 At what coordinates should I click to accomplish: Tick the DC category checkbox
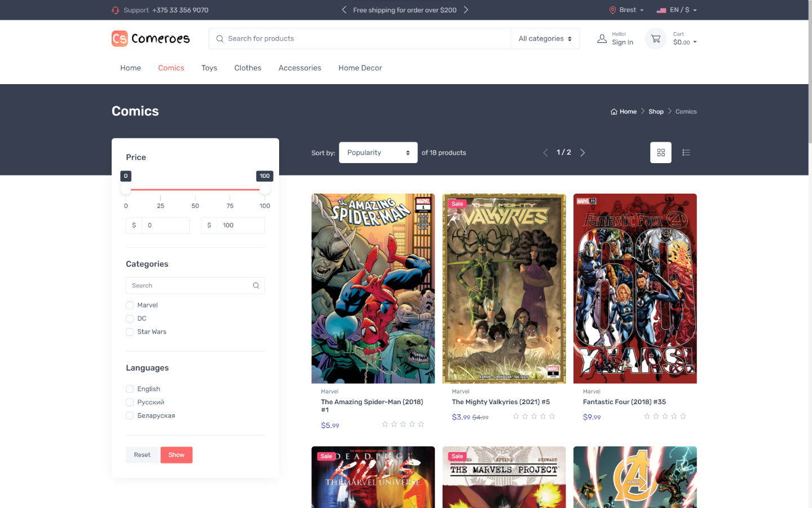130,319
